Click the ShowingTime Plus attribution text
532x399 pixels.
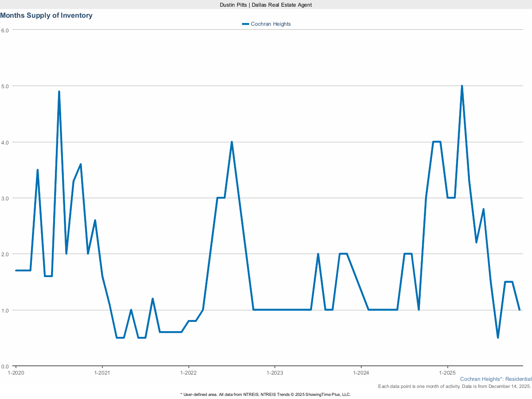tap(266, 394)
